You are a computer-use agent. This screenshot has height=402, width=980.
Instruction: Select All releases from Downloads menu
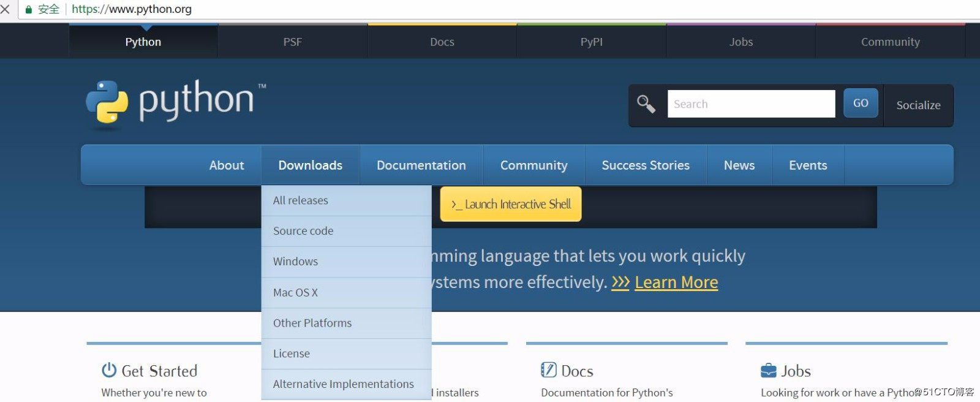[x=347, y=200]
